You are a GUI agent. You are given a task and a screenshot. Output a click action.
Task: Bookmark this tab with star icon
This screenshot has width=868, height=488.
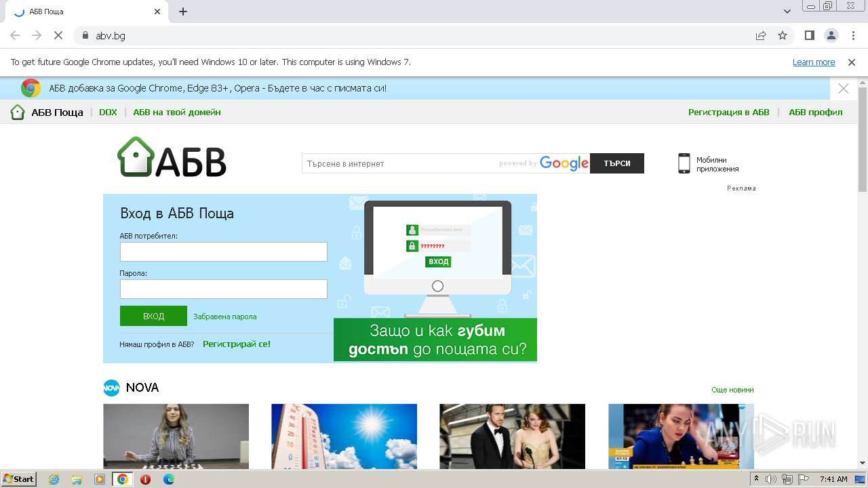pos(783,35)
